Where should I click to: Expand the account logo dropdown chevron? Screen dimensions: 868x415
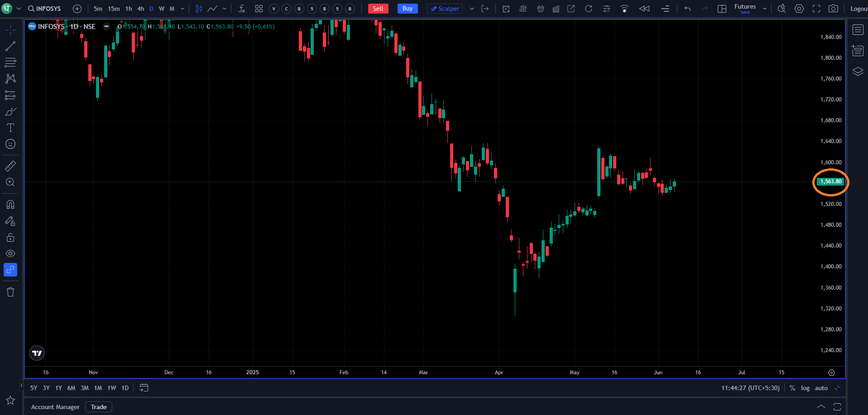(19, 9)
